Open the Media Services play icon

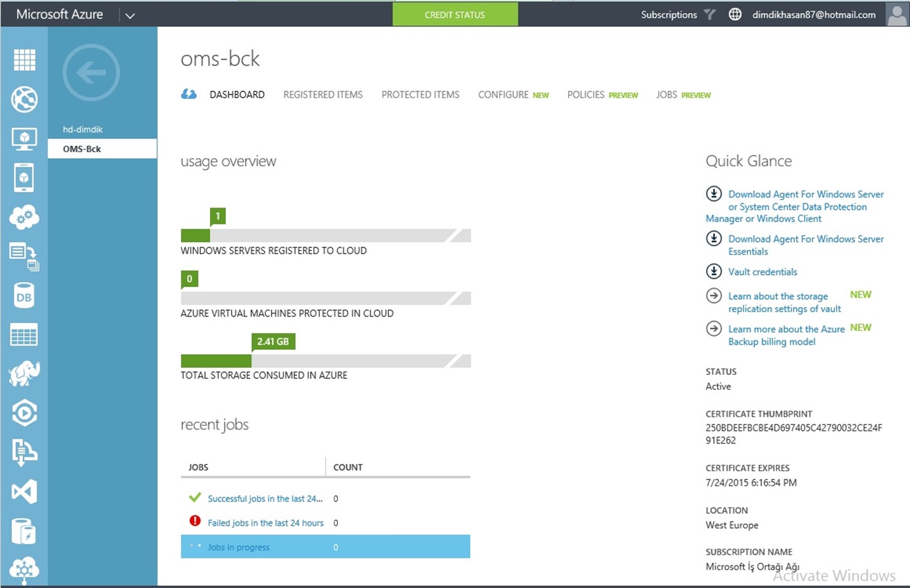24,413
